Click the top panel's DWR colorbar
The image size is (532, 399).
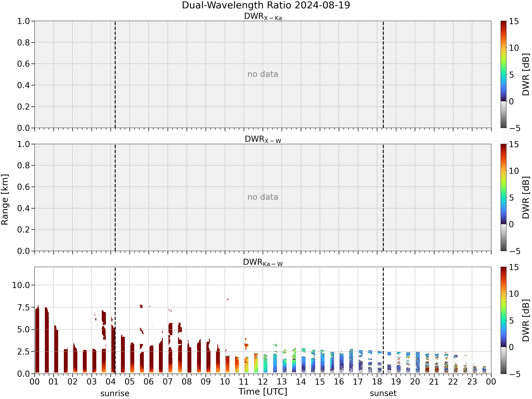[504, 74]
